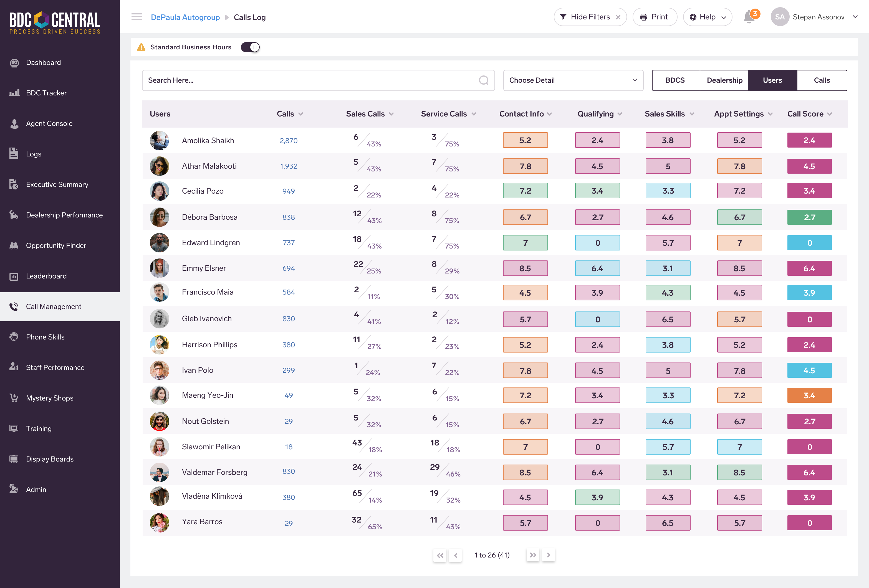Image resolution: width=869 pixels, height=588 pixels.
Task: Go to last page double-arrow icon
Action: [x=533, y=555]
